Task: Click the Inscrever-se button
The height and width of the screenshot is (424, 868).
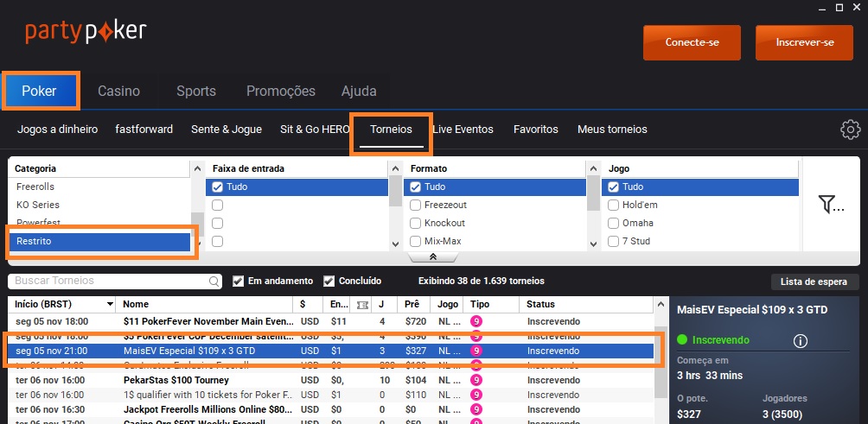Action: pos(804,42)
